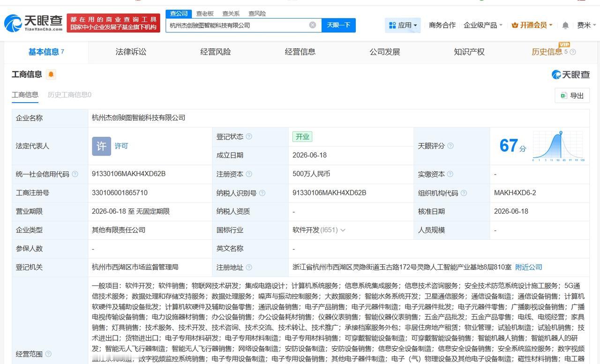Click the 其他有限责任公司 company type value

[119, 230]
